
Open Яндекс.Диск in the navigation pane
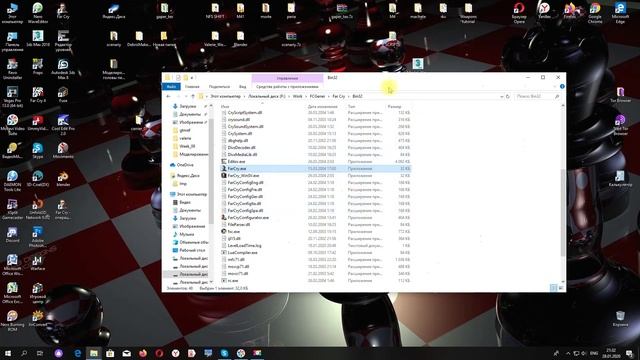(188, 176)
